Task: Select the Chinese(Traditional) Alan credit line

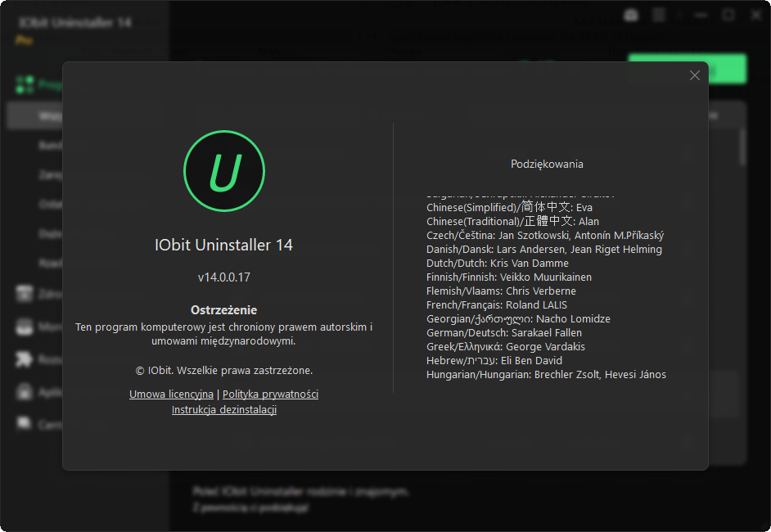Action: [x=513, y=221]
